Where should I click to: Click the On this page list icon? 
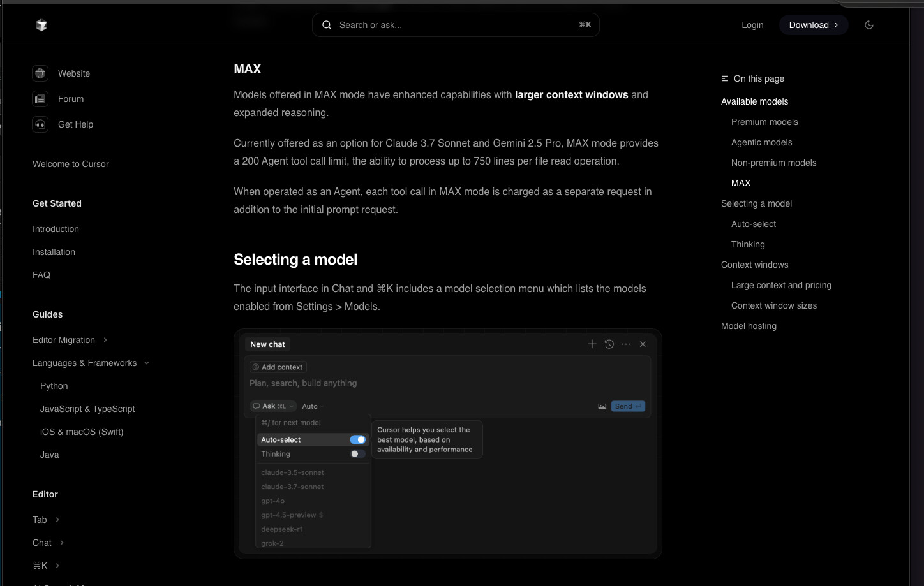click(725, 78)
